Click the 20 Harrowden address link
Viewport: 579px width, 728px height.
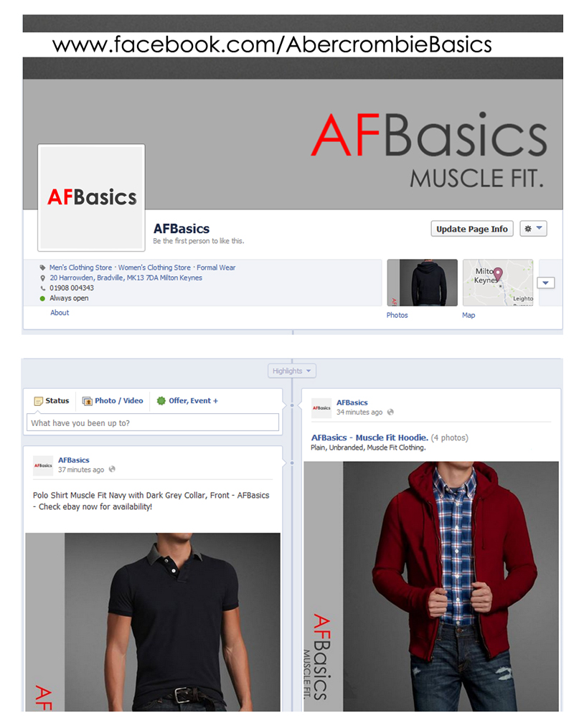coord(126,278)
